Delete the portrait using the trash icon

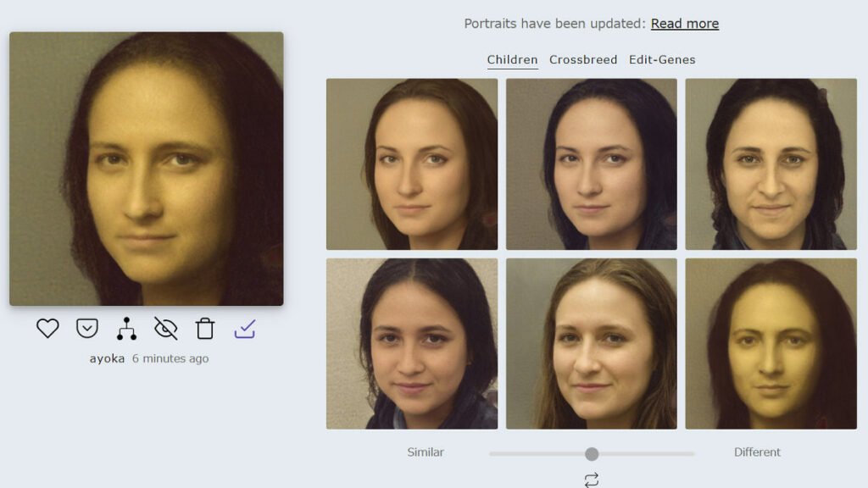click(x=205, y=329)
